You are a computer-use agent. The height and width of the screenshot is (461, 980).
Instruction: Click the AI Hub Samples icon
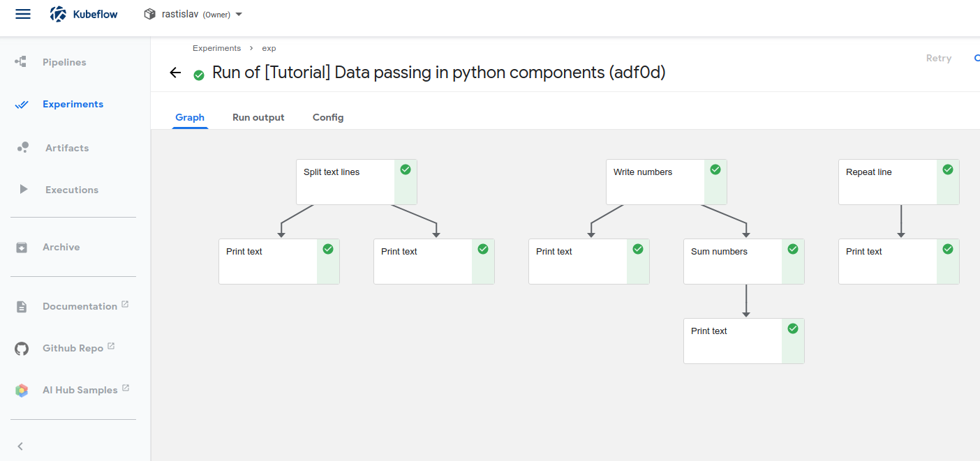22,391
